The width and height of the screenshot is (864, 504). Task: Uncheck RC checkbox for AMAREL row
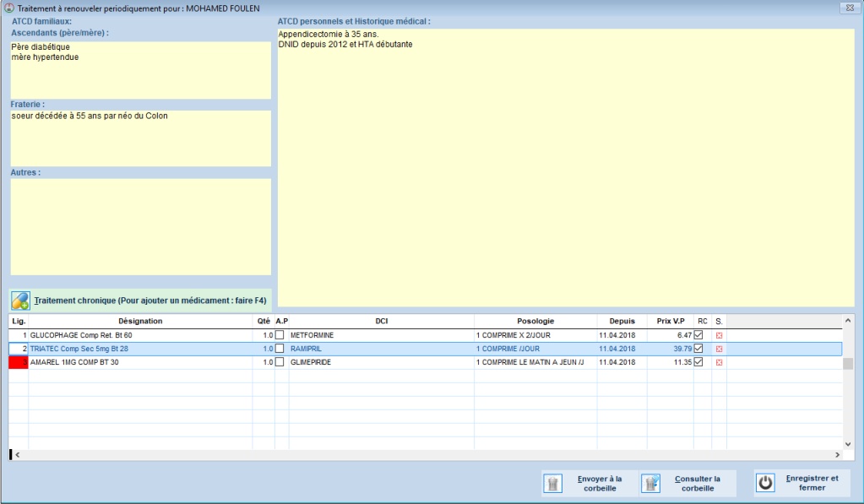[698, 362]
